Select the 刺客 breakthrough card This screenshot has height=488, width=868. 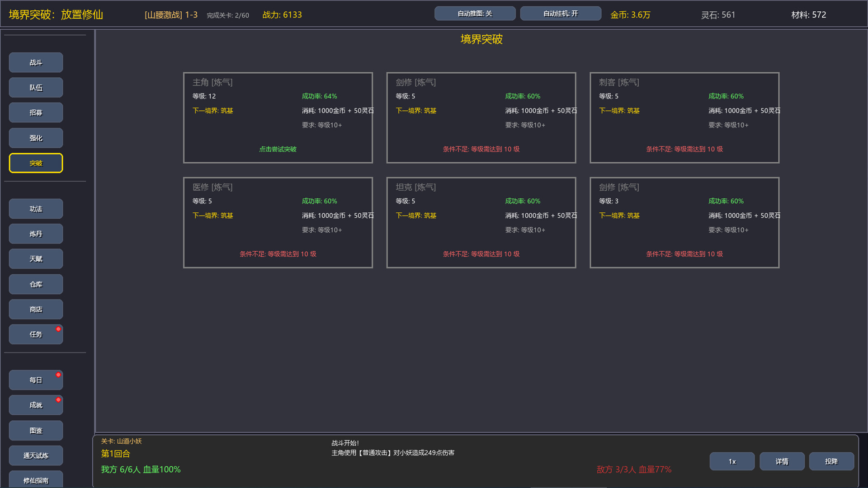[684, 117]
